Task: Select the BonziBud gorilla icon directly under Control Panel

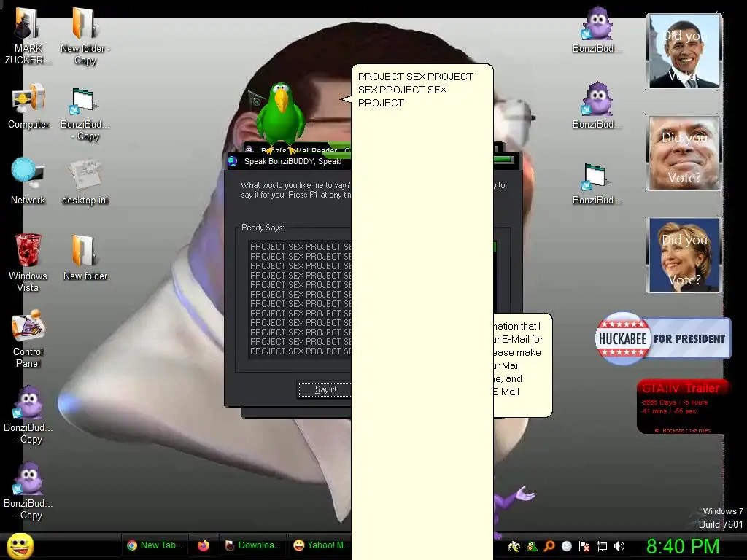Action: 28,415
